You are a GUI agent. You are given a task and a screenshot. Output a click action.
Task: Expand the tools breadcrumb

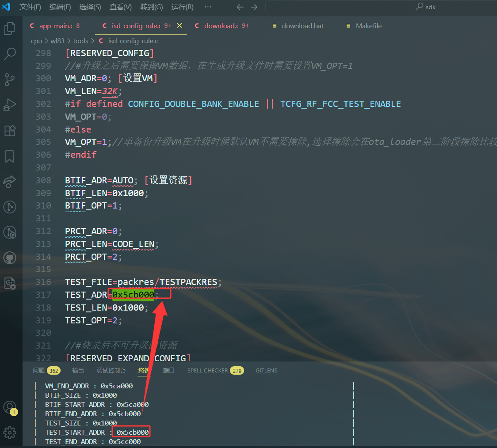point(80,41)
